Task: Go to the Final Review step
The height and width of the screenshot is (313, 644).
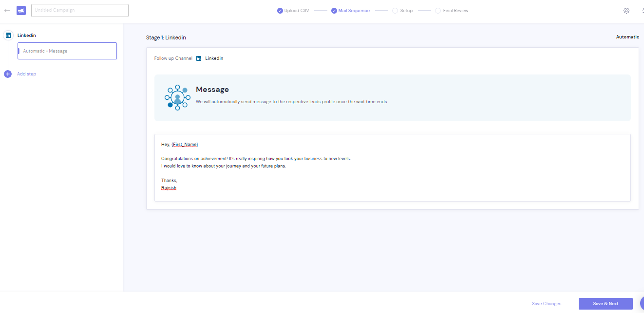Action: pyautogui.click(x=452, y=11)
